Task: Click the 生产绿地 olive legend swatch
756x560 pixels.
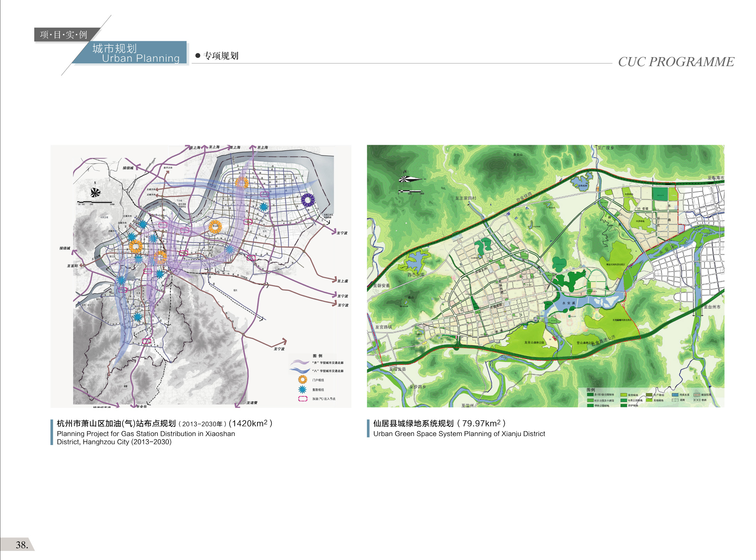Action: tap(649, 395)
